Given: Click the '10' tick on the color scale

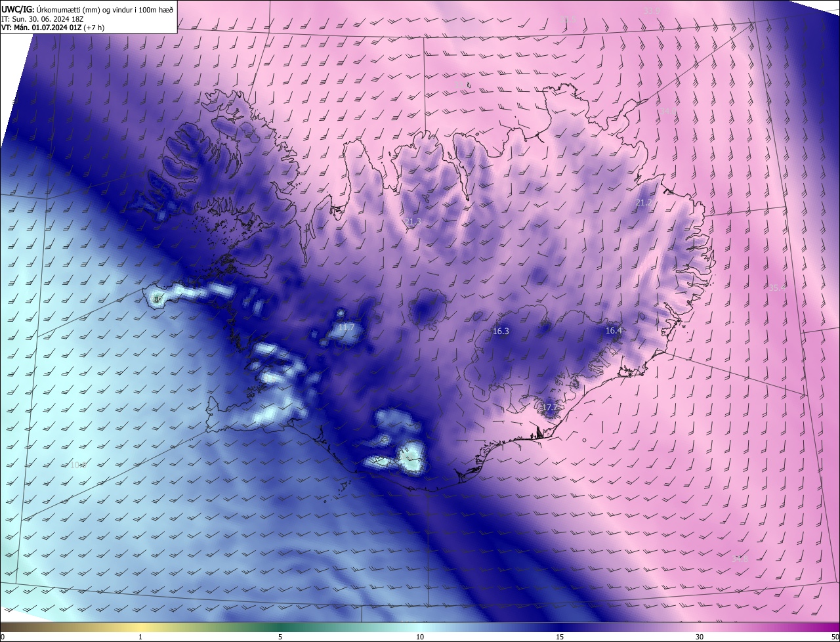Looking at the screenshot, I should pos(420,637).
